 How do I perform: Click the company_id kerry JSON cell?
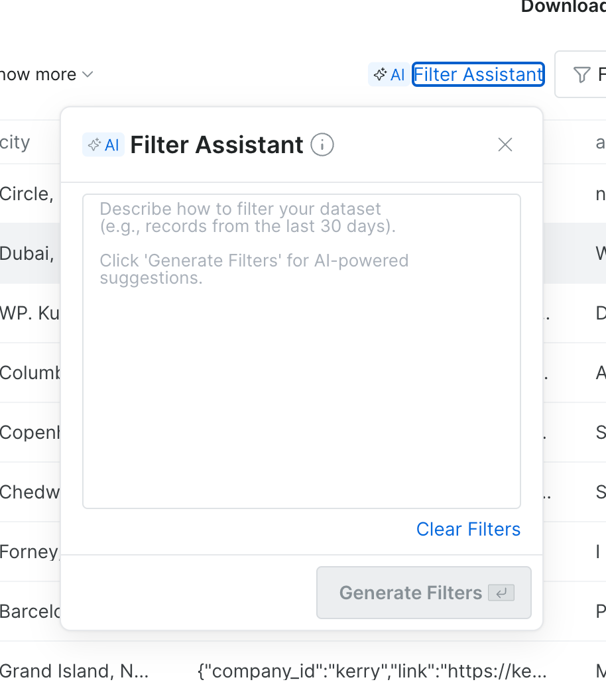[x=373, y=671]
